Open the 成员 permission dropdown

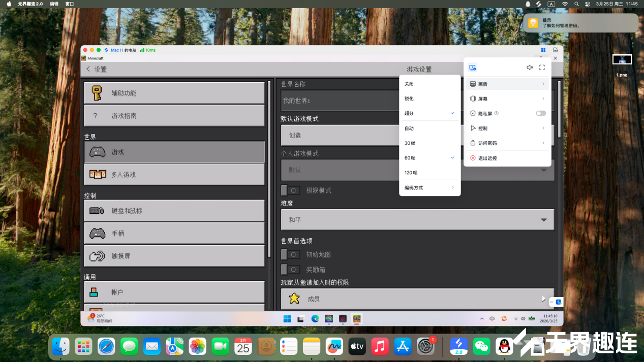click(417, 299)
